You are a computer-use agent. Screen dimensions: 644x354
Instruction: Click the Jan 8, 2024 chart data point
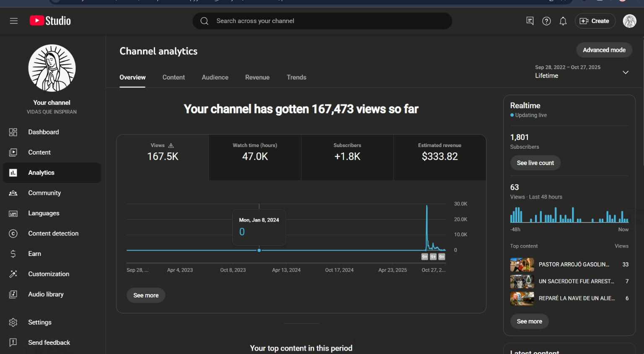(259, 250)
